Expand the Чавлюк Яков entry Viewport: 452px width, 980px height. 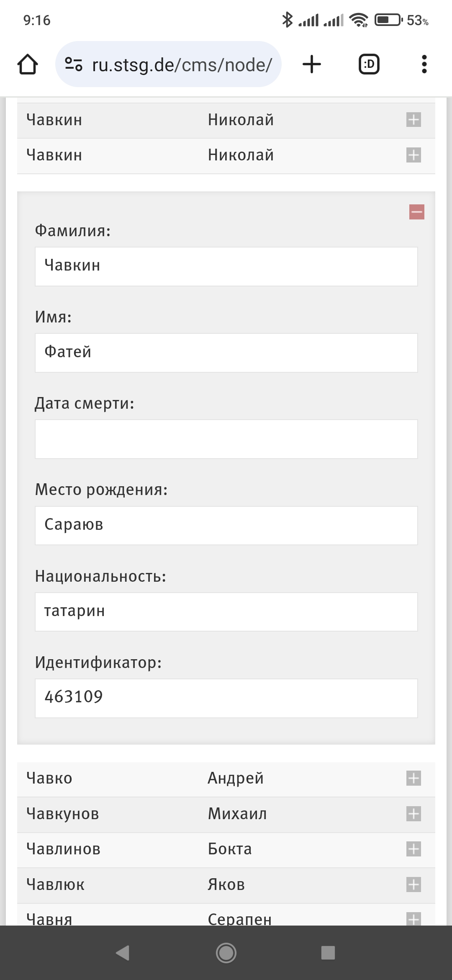[x=413, y=885]
